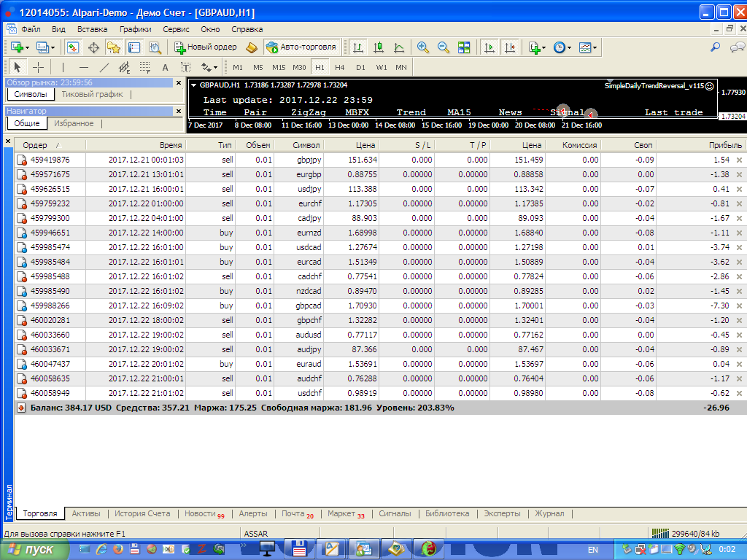Toggle the Data Window crosshair-circle icon
Image resolution: width=747 pixels, height=560 pixels.
(93, 47)
